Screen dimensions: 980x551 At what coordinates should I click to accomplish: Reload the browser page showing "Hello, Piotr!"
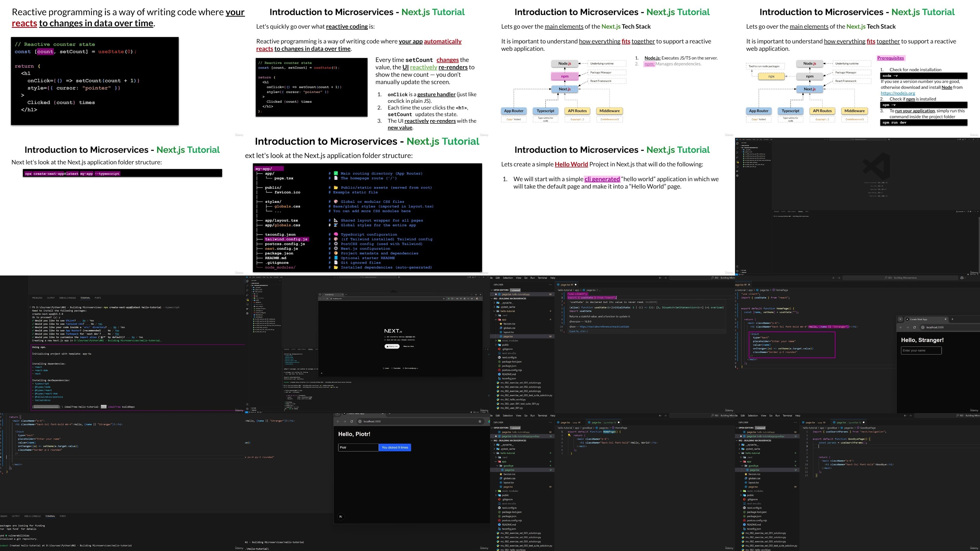[x=352, y=421]
